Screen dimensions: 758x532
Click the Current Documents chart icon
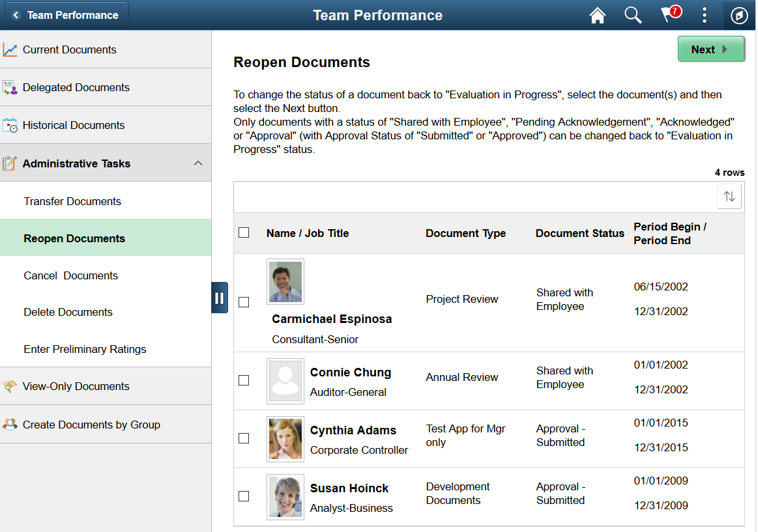click(x=10, y=49)
